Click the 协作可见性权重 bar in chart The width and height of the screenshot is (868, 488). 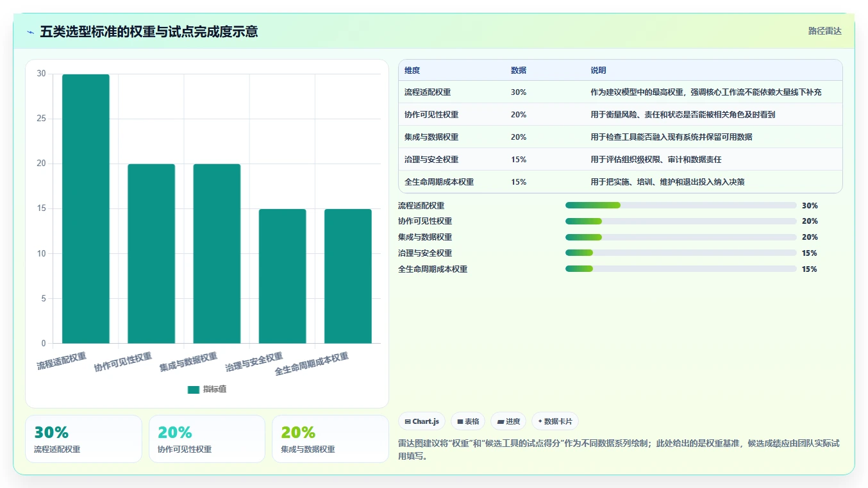click(151, 253)
